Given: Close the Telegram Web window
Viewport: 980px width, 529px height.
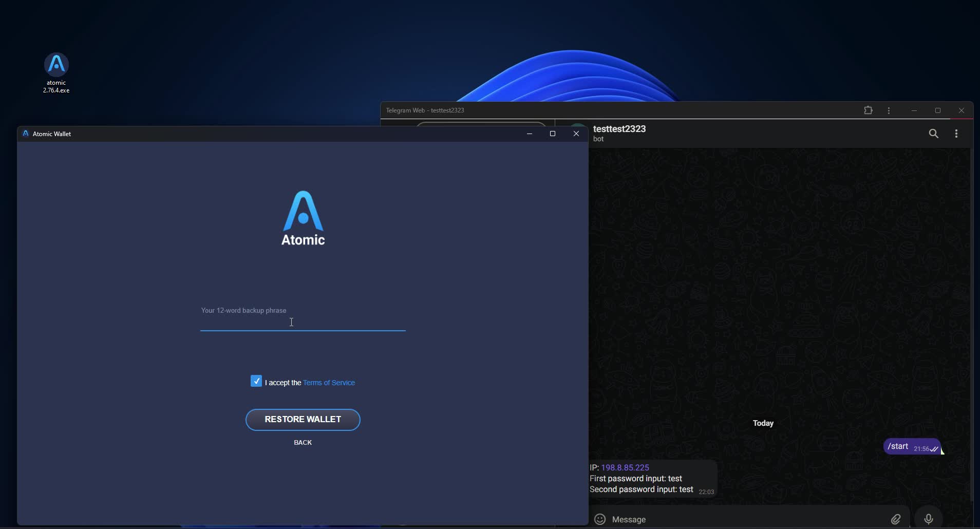Looking at the screenshot, I should (x=961, y=110).
